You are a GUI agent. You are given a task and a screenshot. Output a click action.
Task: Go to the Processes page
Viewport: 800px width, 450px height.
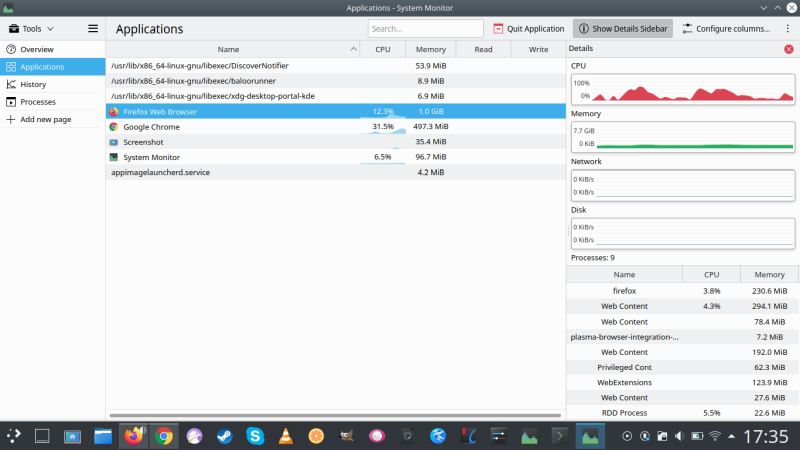pos(38,102)
